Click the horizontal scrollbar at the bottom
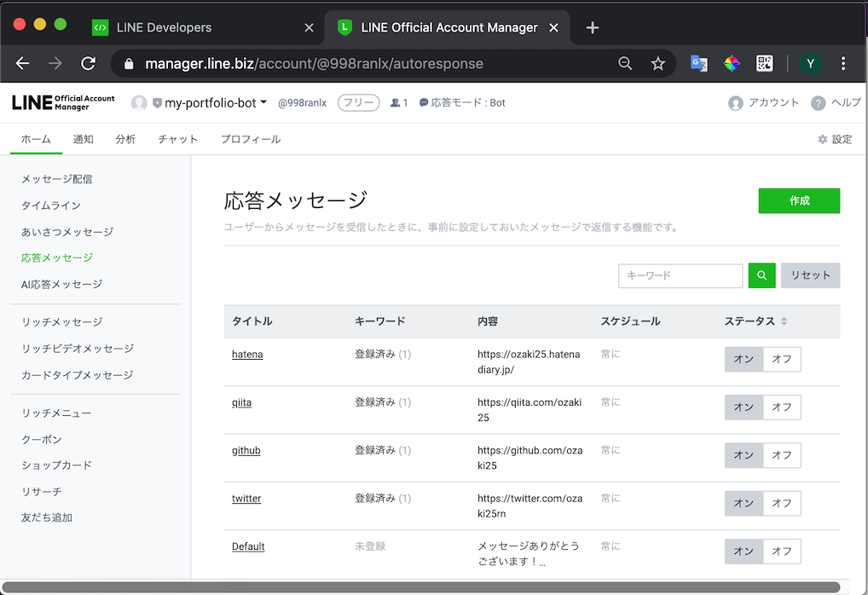This screenshot has width=868, height=595. click(x=420, y=587)
